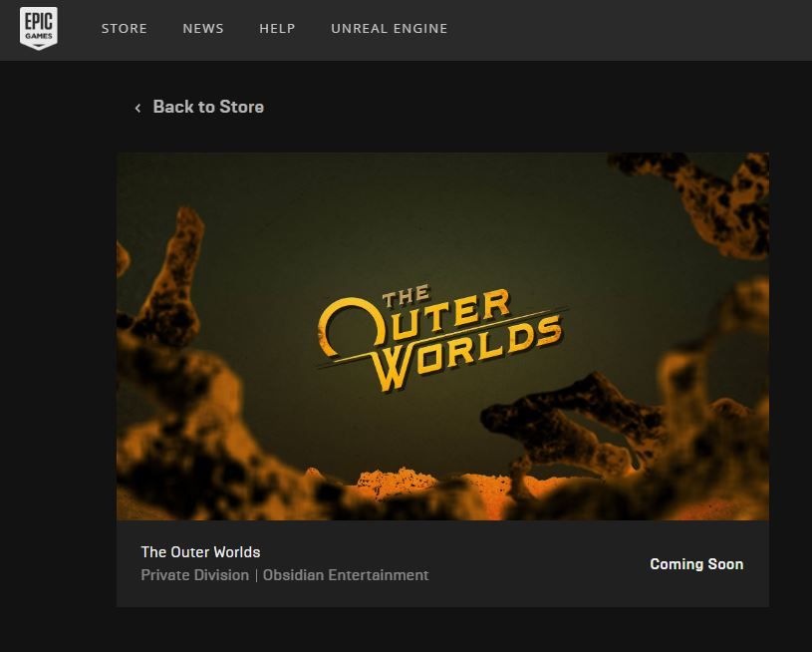
Task: Click the back chevron arrow
Action: pyautogui.click(x=137, y=108)
